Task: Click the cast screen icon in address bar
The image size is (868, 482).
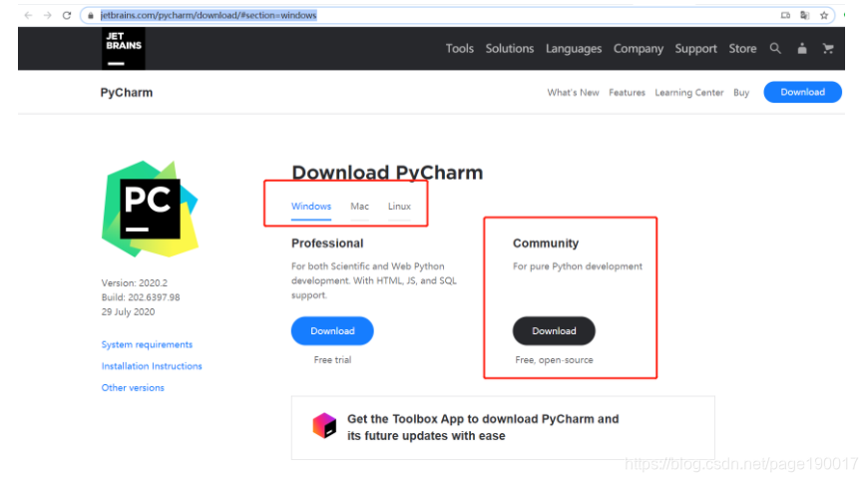Action: [x=785, y=16]
